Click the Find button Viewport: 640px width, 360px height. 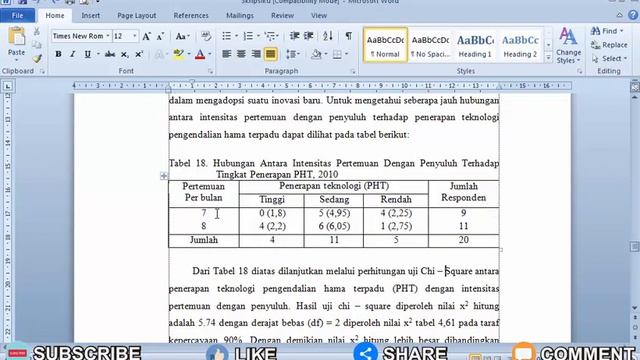pos(607,31)
